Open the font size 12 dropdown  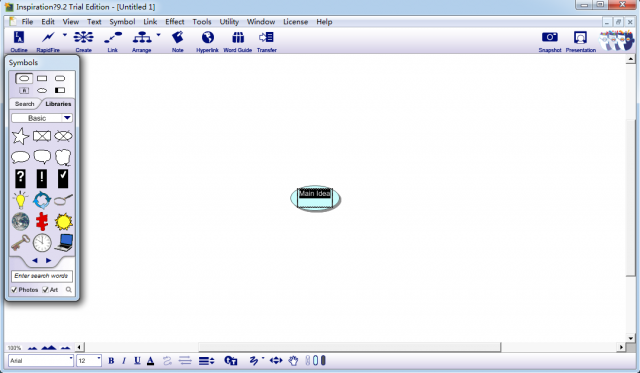click(98, 359)
